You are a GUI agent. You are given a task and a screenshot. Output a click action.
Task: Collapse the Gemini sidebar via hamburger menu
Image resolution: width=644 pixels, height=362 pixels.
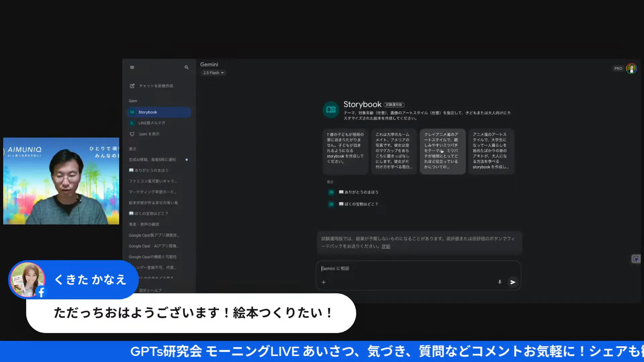tap(132, 67)
